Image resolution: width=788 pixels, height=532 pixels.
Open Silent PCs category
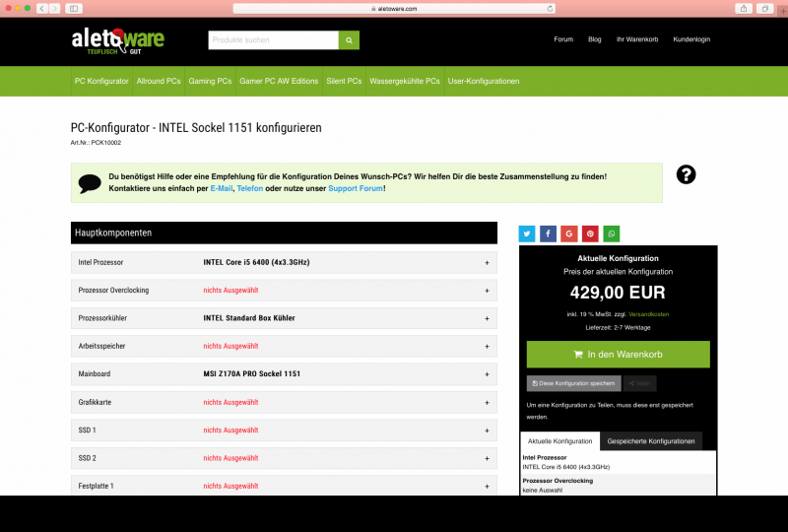pos(344,81)
